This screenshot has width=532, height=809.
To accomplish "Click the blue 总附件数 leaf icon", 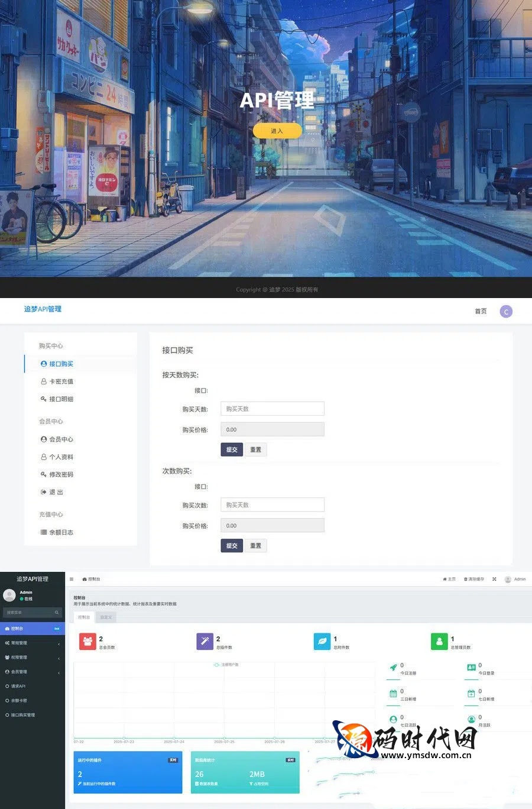I will click(322, 641).
